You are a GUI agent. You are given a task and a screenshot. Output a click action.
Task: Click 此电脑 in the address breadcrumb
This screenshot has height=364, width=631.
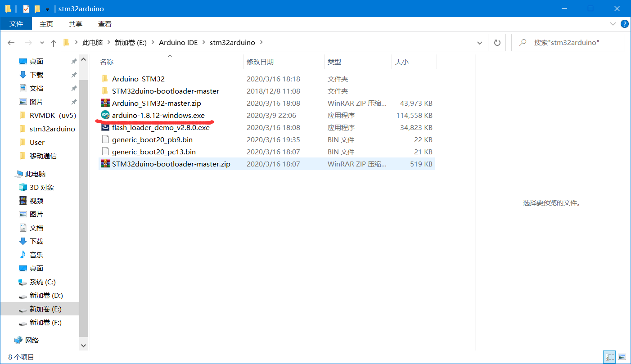[93, 43]
